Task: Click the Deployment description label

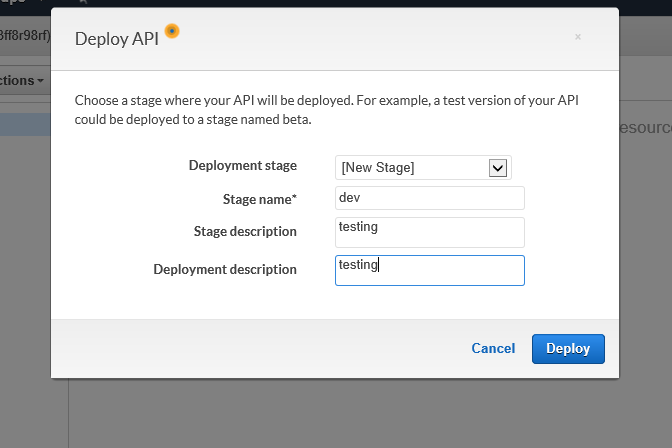Action: (x=225, y=269)
